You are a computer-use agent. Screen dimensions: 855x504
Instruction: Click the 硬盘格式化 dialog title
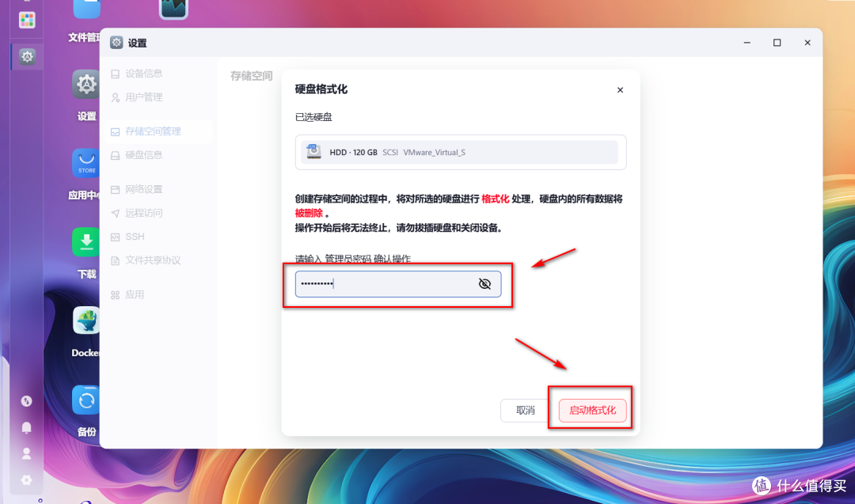coord(321,89)
